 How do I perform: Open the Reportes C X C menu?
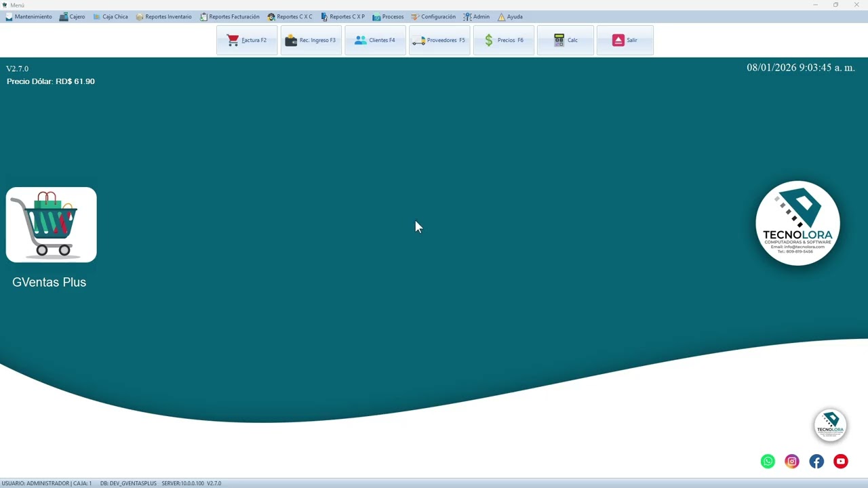tap(290, 17)
